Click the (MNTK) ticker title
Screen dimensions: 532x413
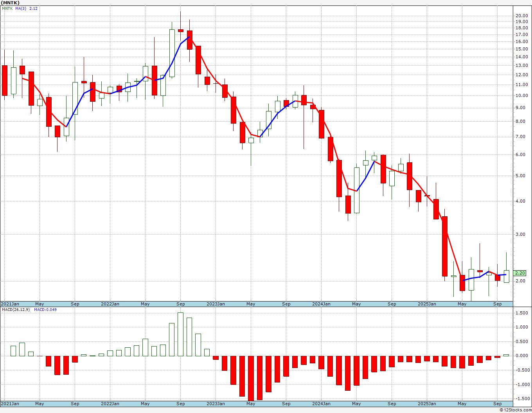(x=10, y=2)
